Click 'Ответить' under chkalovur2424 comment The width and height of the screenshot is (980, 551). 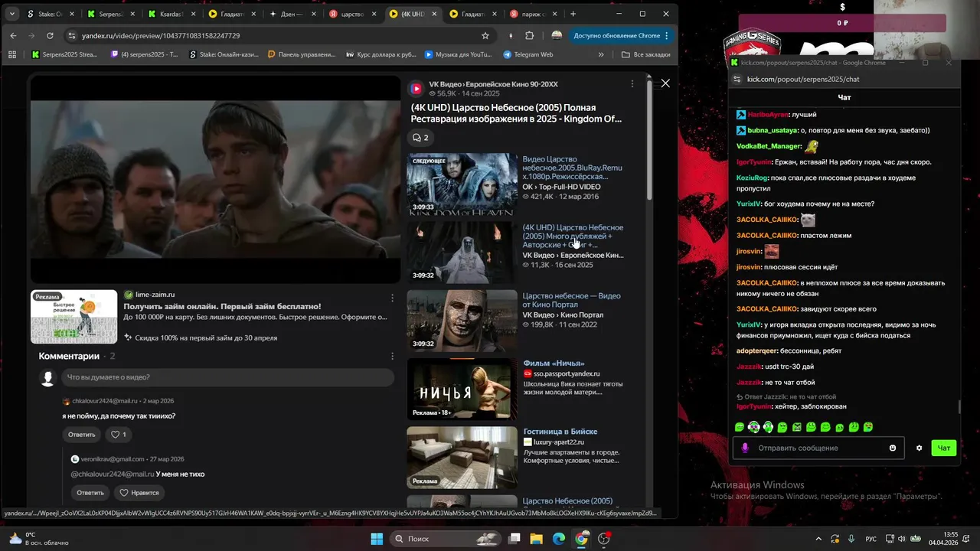82,435
